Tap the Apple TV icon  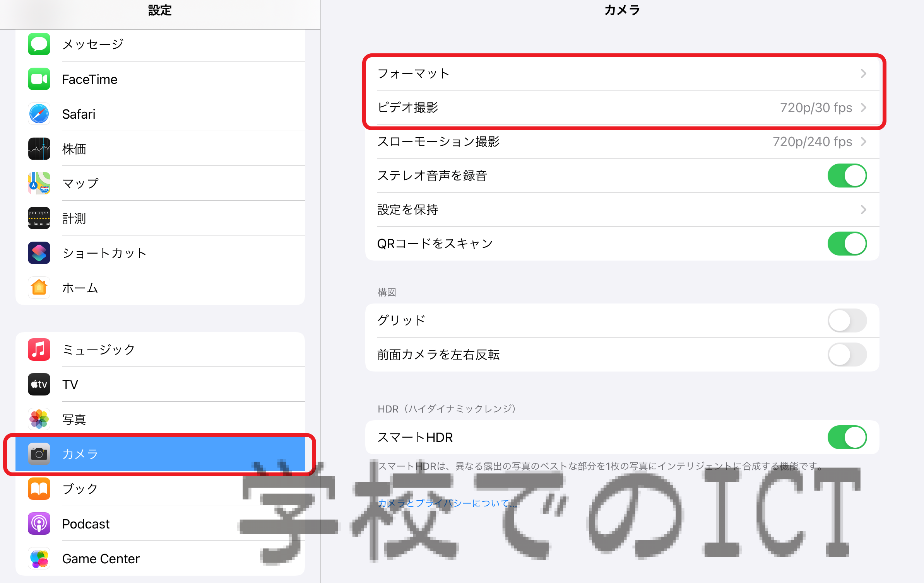39,384
